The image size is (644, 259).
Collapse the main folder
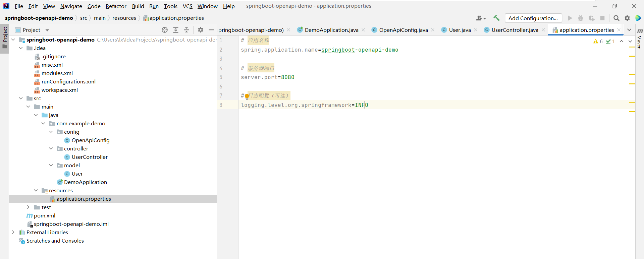[28, 107]
